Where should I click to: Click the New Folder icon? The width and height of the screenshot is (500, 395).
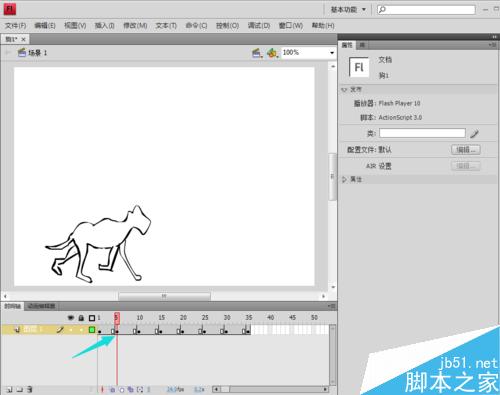19,389
